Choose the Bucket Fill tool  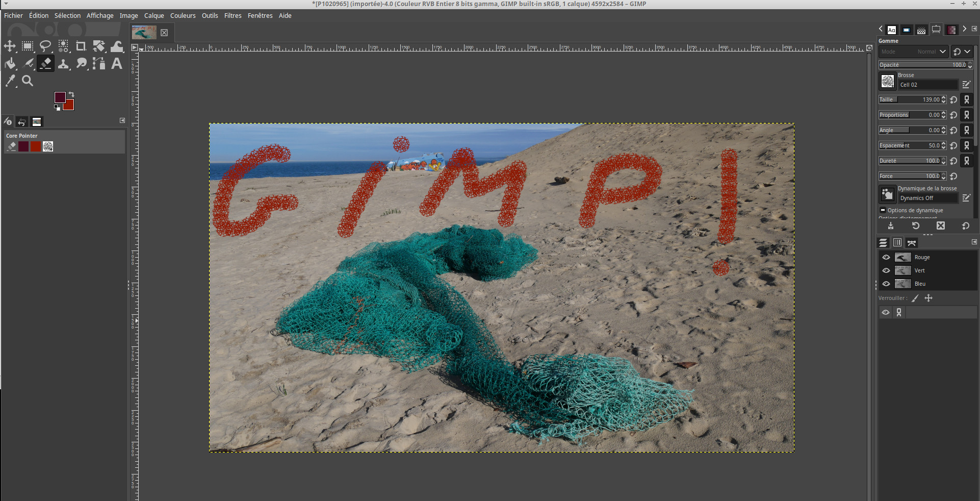[10, 64]
